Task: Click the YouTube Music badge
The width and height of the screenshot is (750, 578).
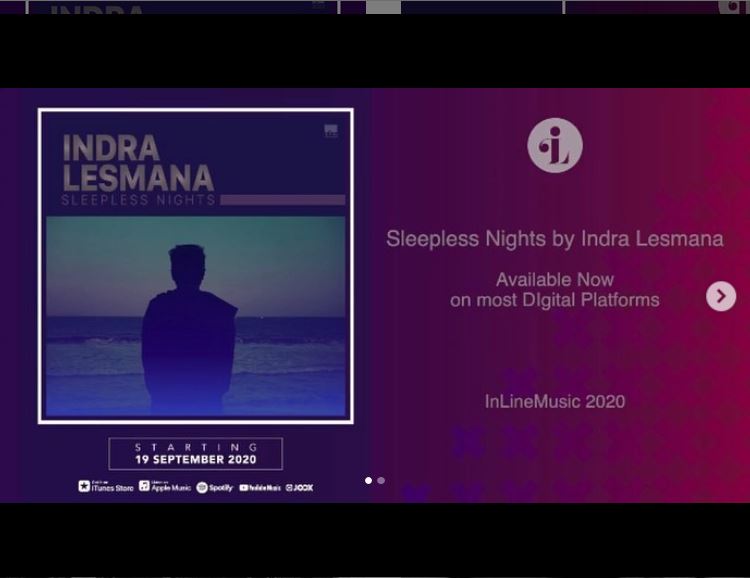Action: click(260, 488)
